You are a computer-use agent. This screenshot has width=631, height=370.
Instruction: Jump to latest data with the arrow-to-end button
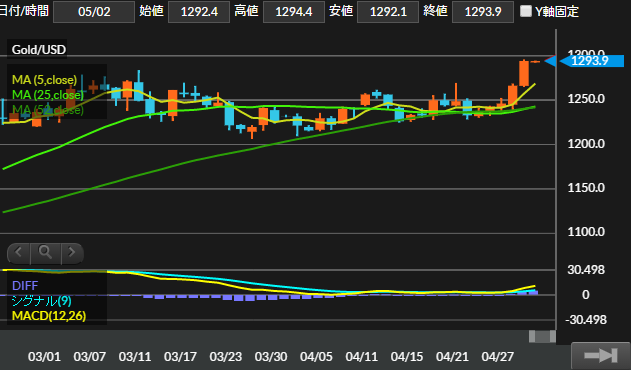tap(600, 356)
